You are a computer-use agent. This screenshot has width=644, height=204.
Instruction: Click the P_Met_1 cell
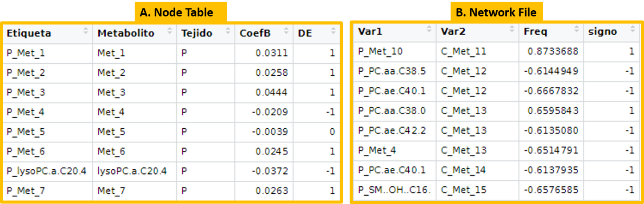click(48, 53)
